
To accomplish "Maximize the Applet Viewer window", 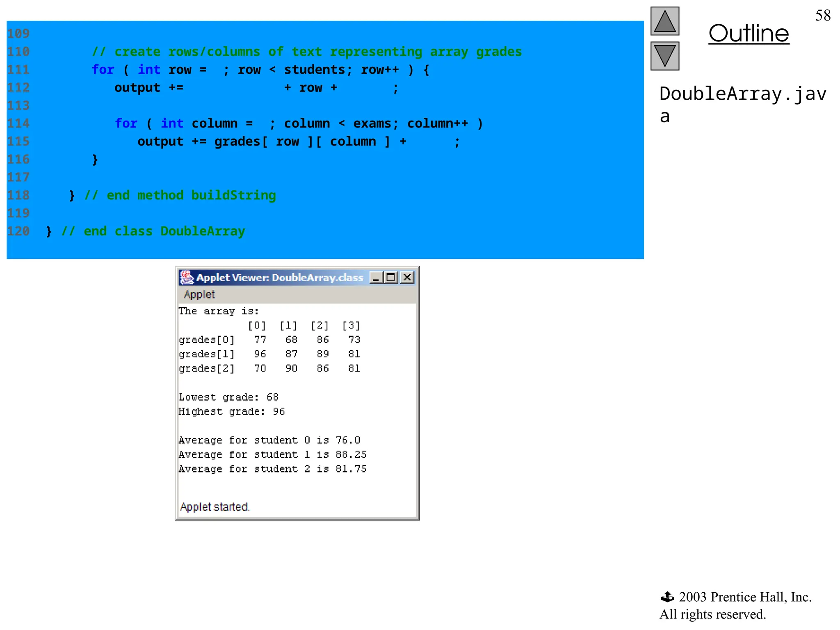I will tap(391, 278).
